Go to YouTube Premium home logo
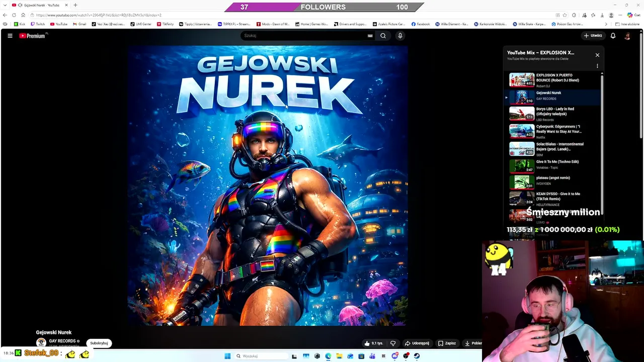644x362 pixels. tap(33, 36)
